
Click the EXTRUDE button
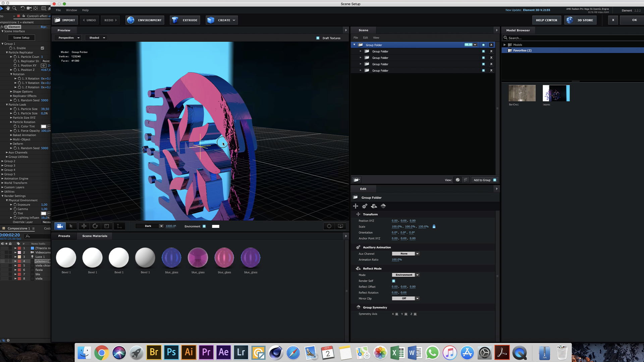click(185, 20)
